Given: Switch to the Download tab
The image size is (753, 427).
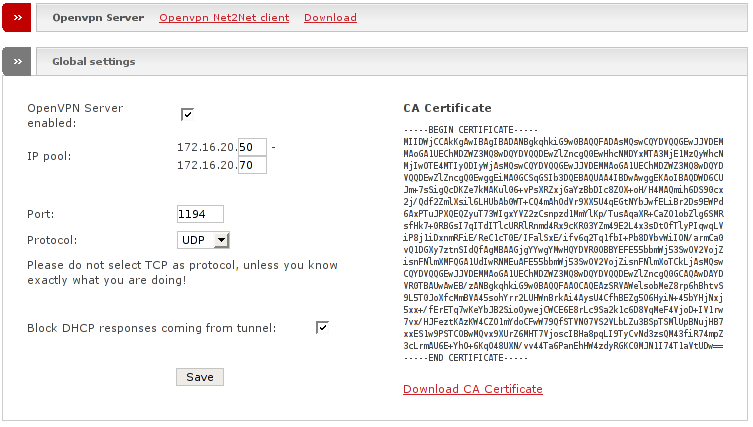Looking at the screenshot, I should click(330, 18).
